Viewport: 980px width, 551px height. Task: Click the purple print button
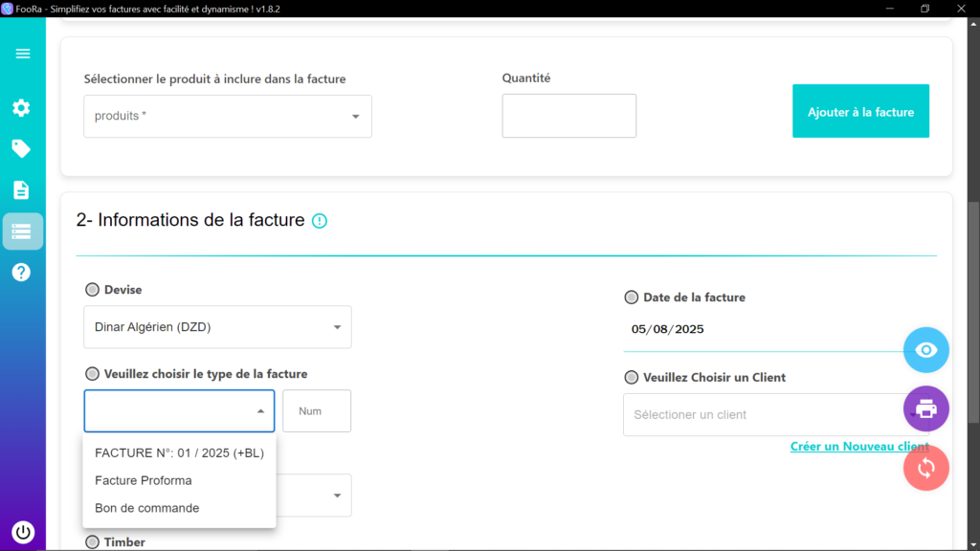pyautogui.click(x=925, y=409)
